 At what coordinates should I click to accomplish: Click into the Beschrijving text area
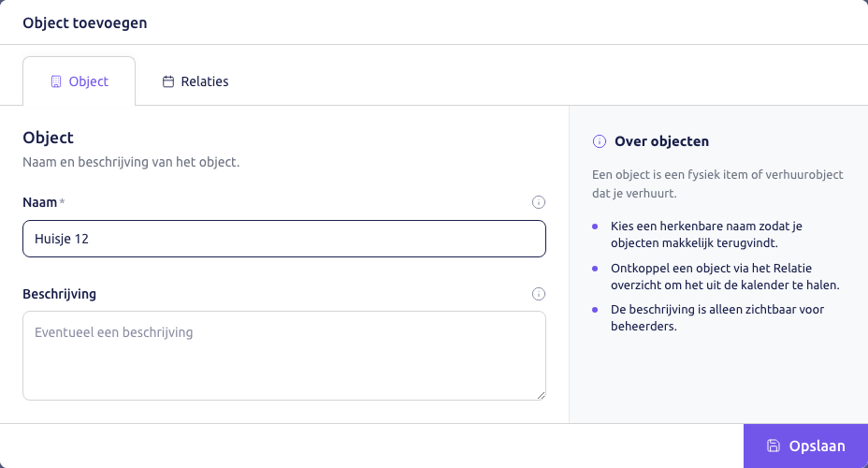pyautogui.click(x=284, y=356)
